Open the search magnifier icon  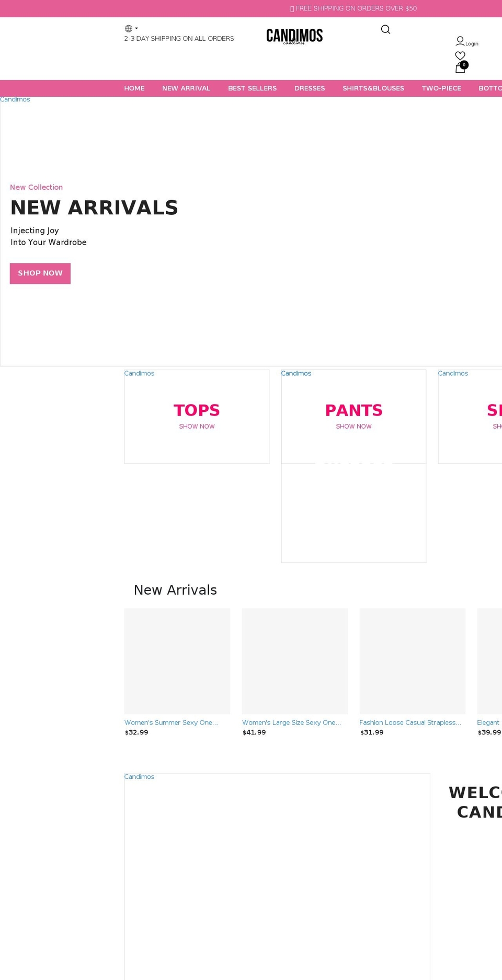click(385, 30)
